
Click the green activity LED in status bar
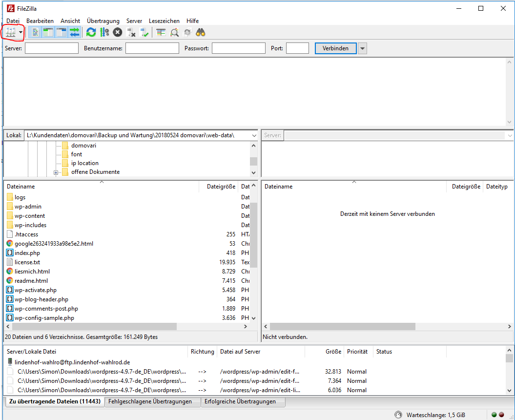click(x=494, y=415)
